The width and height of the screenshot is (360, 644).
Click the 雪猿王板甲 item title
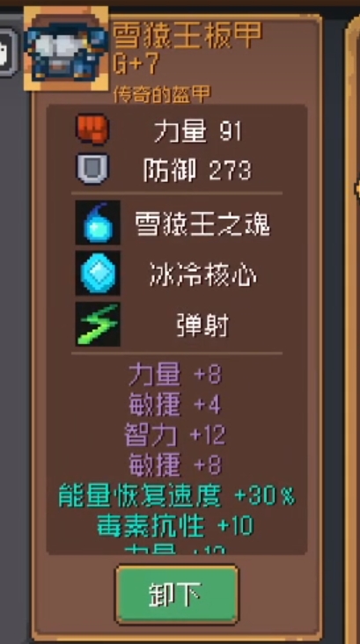tap(187, 36)
